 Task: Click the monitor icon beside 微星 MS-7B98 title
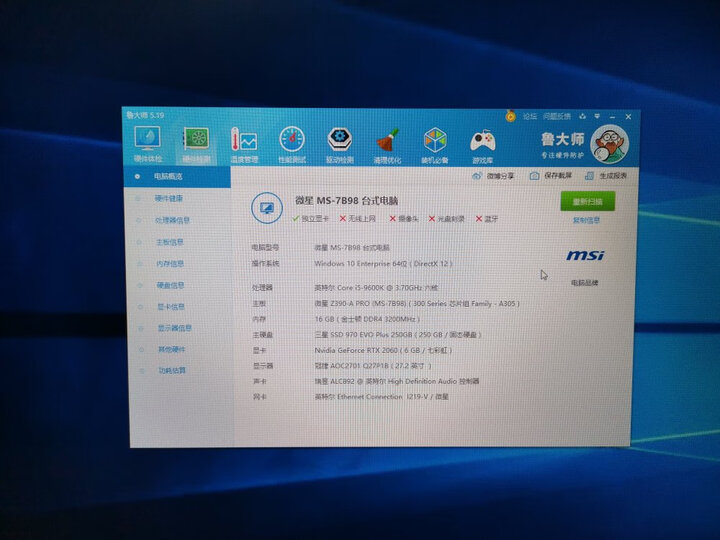pos(267,208)
